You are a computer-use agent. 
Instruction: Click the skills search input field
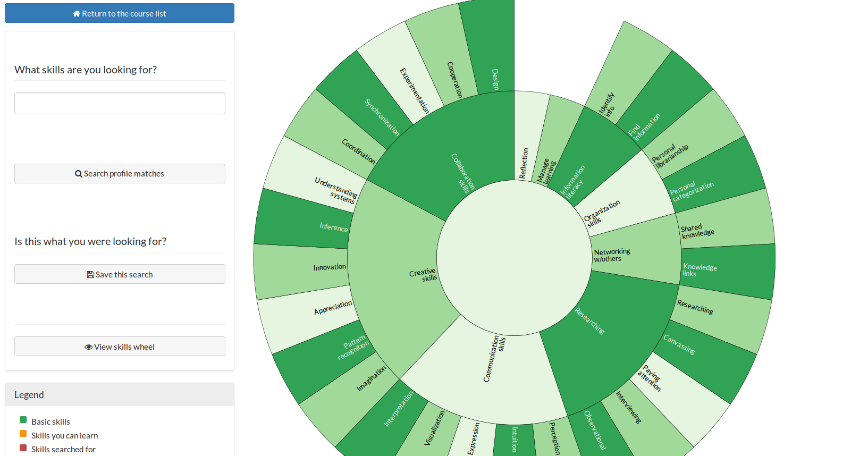click(120, 104)
